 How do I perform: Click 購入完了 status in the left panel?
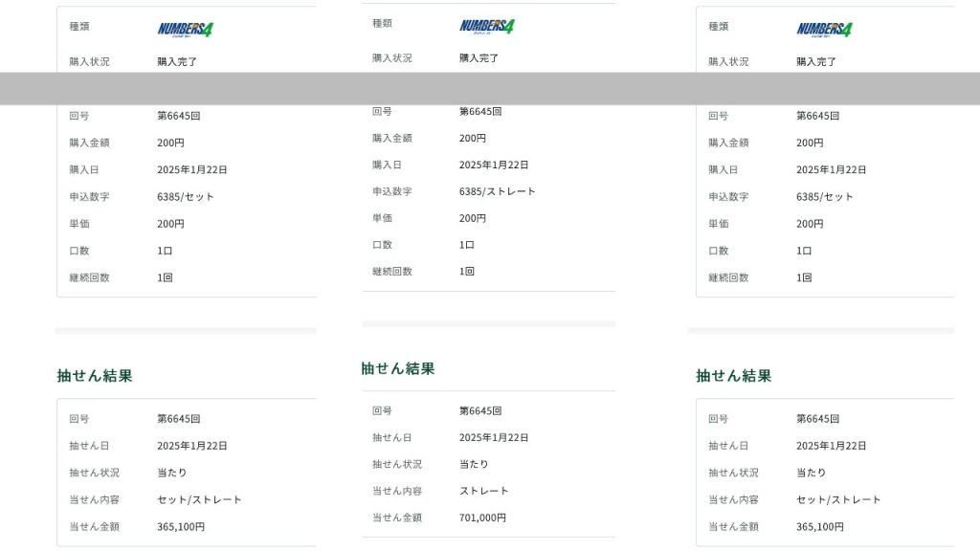pyautogui.click(x=177, y=61)
